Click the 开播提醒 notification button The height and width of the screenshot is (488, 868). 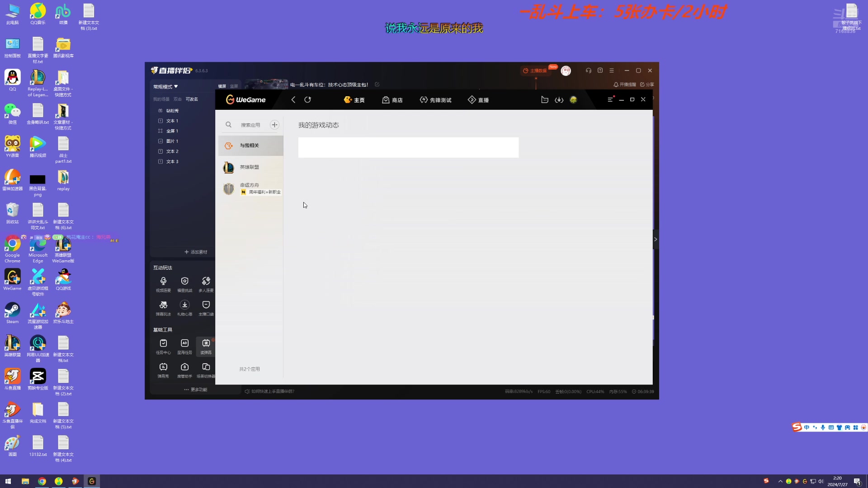(x=625, y=84)
